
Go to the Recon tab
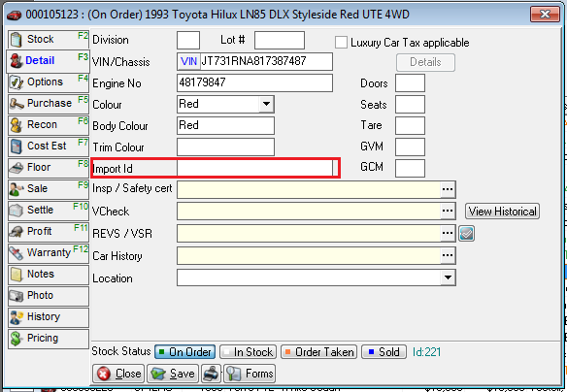(49, 124)
